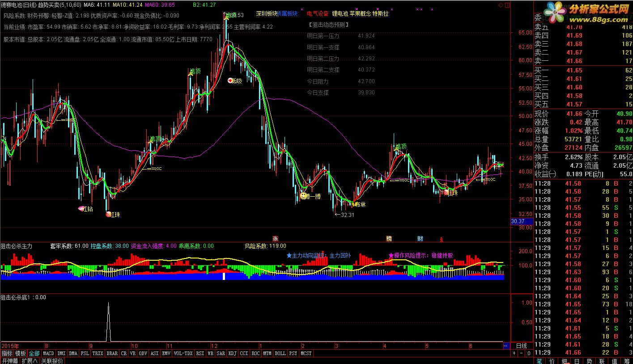
Task: Switch to the 价 tab in quote panel
Action: point(552,360)
